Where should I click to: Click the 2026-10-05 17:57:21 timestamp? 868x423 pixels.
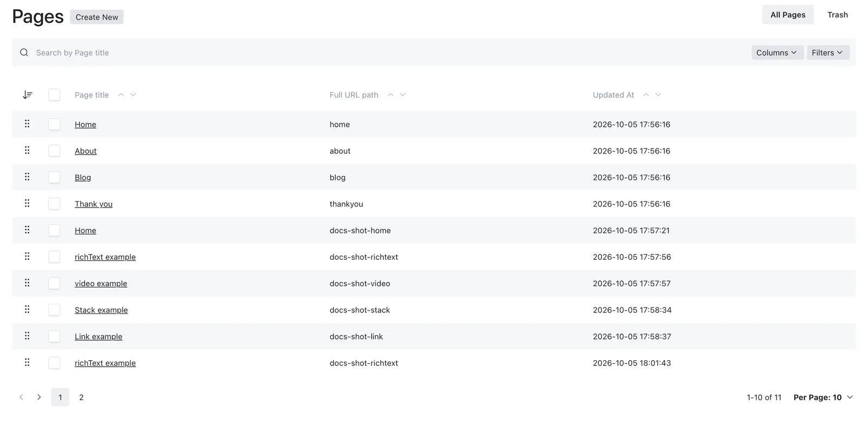point(631,230)
